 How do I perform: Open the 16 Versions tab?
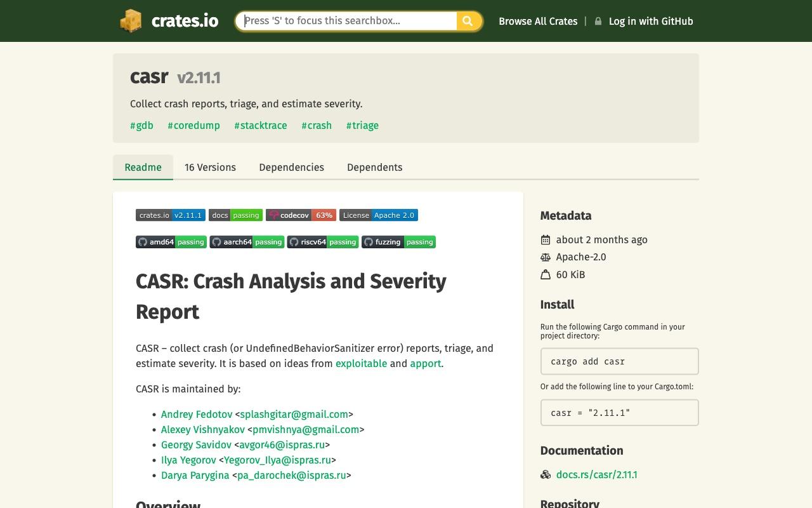point(210,167)
